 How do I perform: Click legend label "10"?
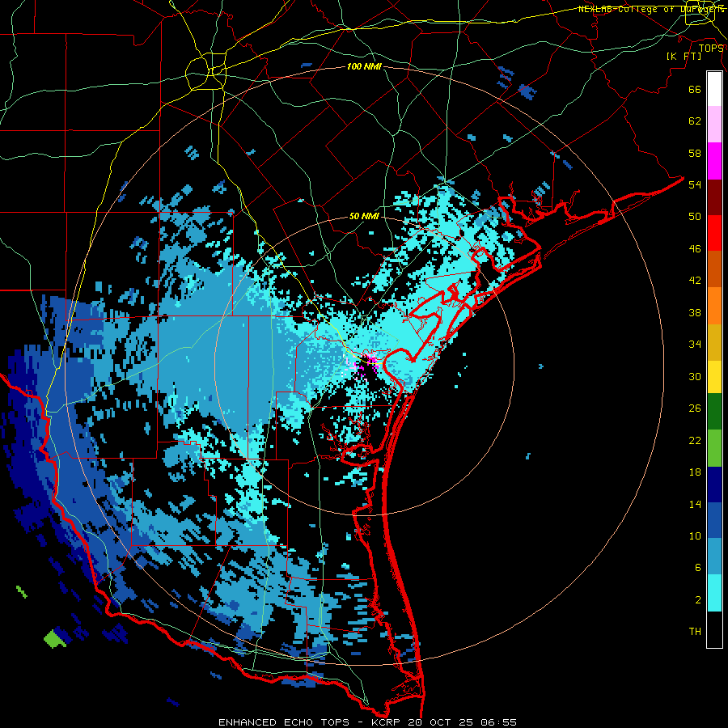point(695,535)
